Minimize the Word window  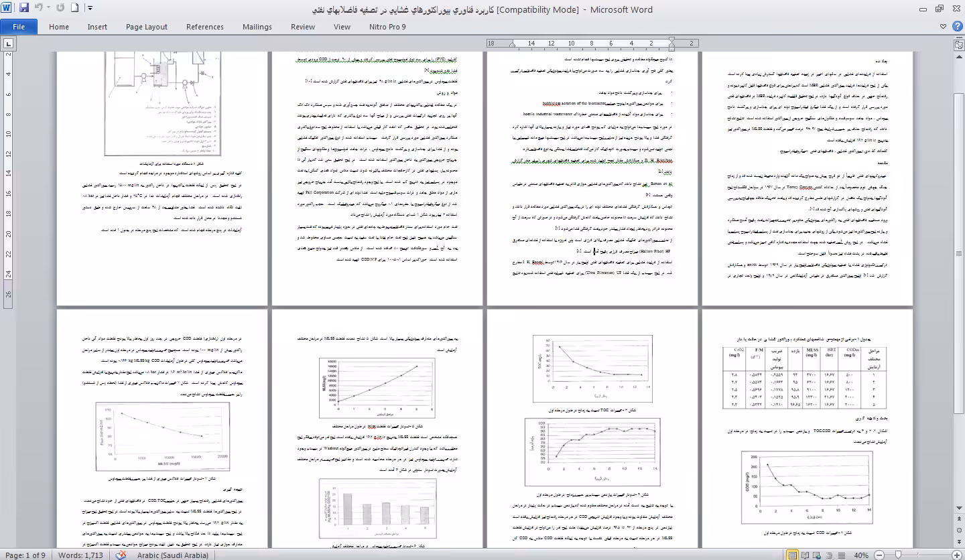pos(924,8)
